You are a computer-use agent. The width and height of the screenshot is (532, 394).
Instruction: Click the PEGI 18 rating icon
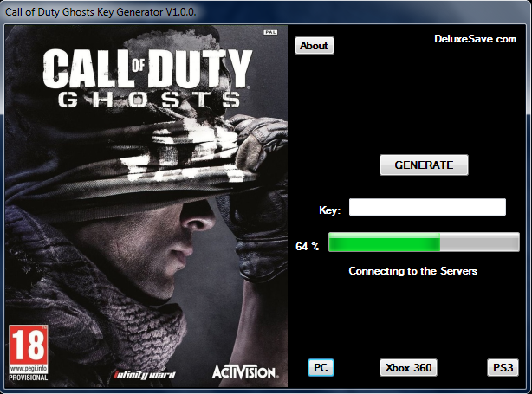coord(28,346)
